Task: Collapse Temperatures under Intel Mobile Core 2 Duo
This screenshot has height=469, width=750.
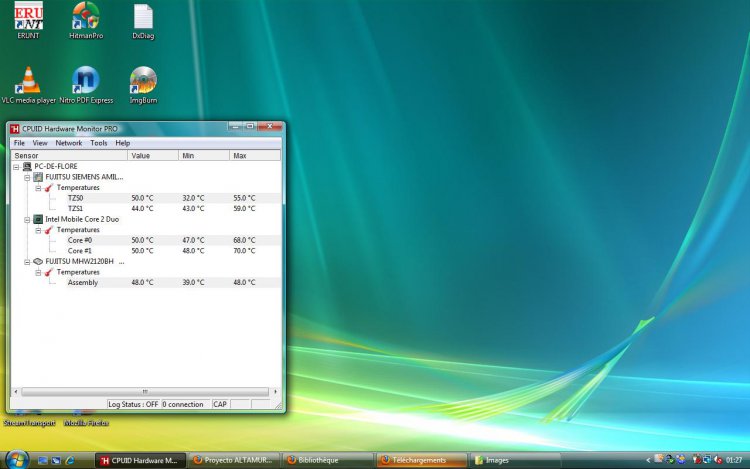Action: tap(38, 230)
